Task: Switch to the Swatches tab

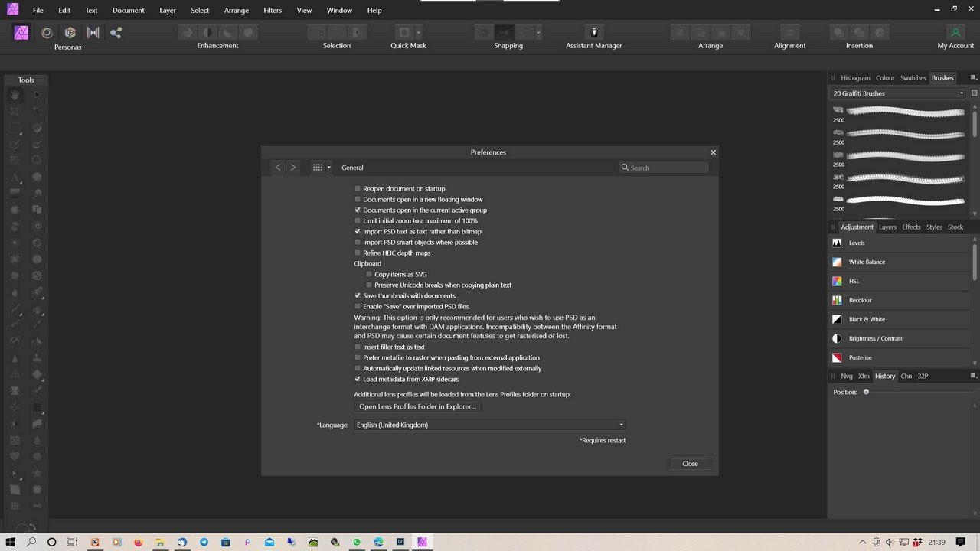Action: [x=913, y=77]
